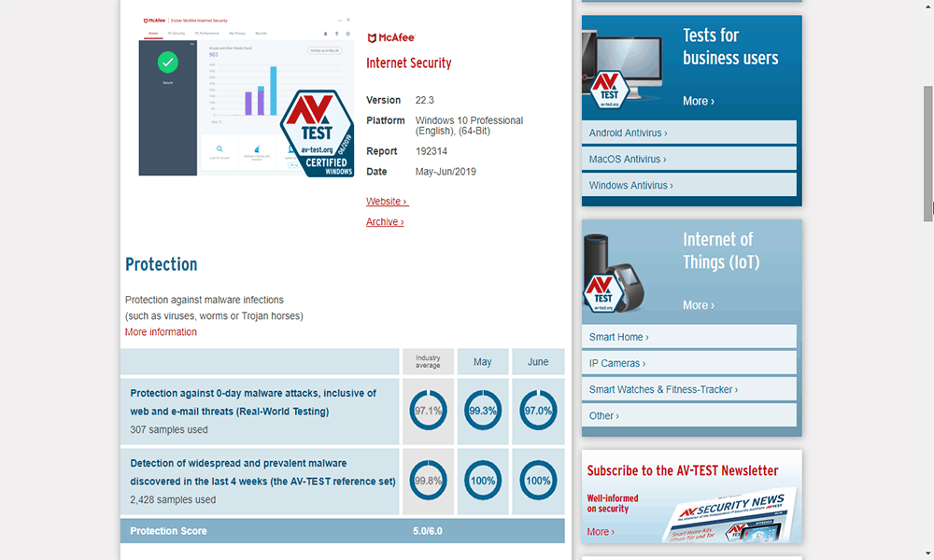Screen dimensions: 934x560
Task: Click the June 97.0% protection ring
Action: point(538,411)
